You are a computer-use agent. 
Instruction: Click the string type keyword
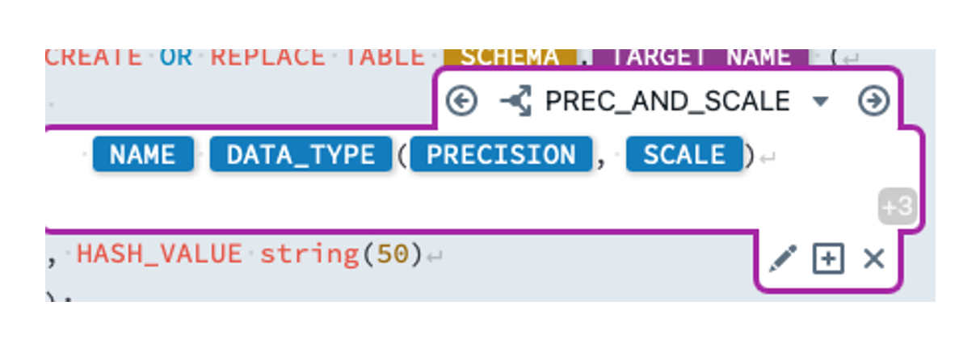pyautogui.click(x=308, y=255)
